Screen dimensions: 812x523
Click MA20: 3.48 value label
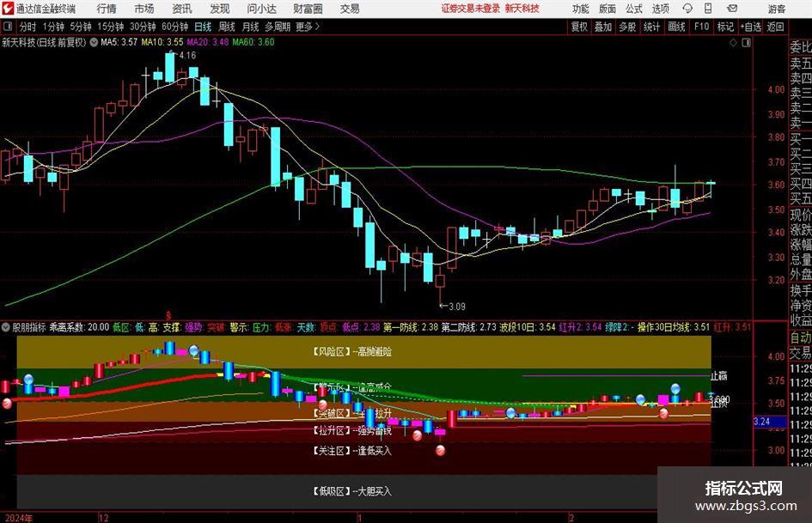(x=208, y=42)
